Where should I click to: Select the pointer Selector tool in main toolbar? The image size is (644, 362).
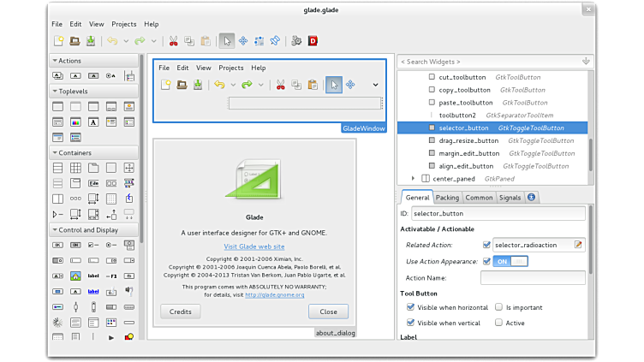coord(226,40)
